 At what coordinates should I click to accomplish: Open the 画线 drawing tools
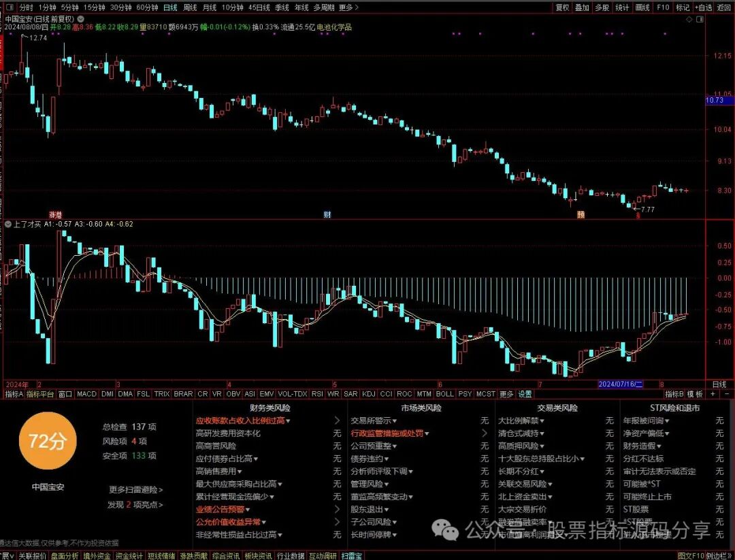click(x=642, y=7)
